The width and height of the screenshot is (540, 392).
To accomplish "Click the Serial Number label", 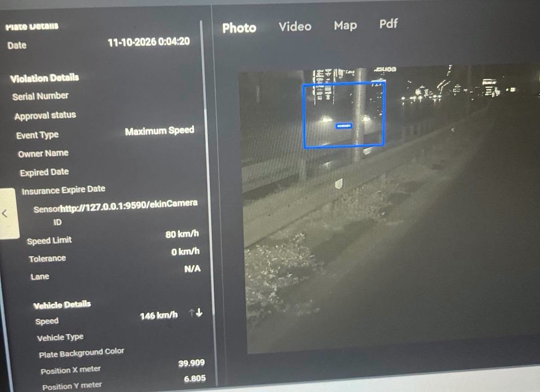I will pos(40,96).
